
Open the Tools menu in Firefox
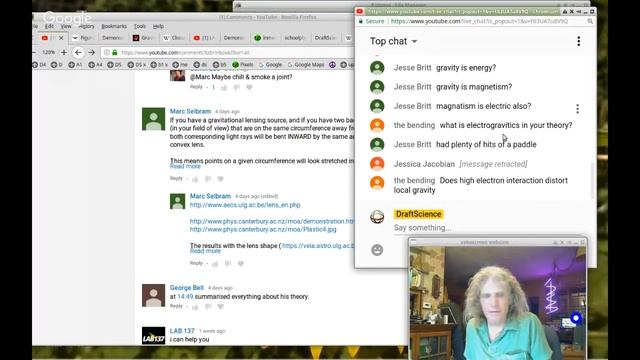tap(140, 26)
